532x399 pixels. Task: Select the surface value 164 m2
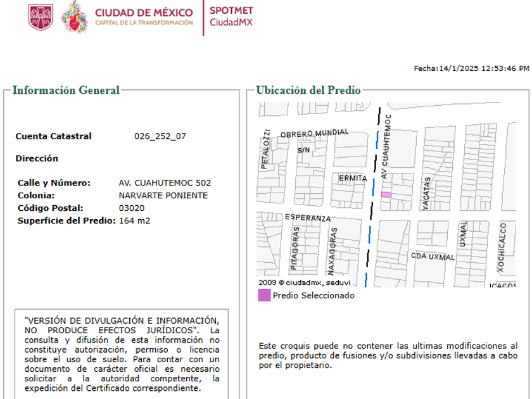[134, 220]
